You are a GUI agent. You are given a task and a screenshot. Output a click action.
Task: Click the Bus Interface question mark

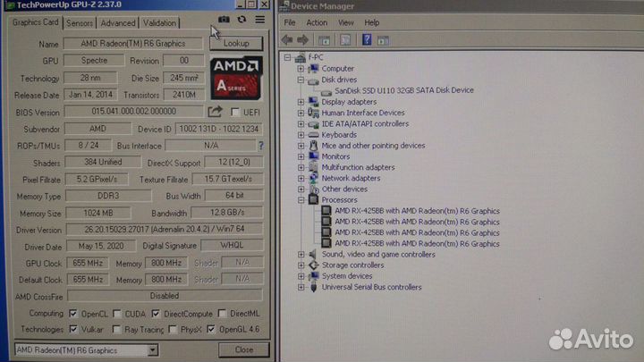tap(261, 146)
